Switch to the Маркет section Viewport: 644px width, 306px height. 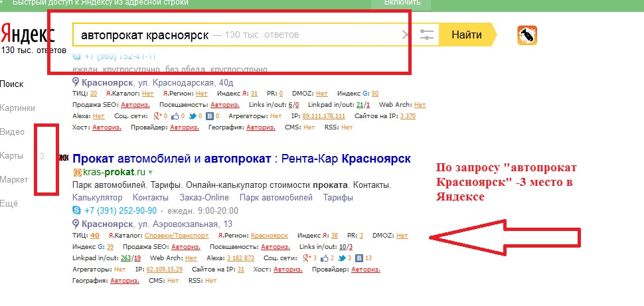(x=14, y=180)
